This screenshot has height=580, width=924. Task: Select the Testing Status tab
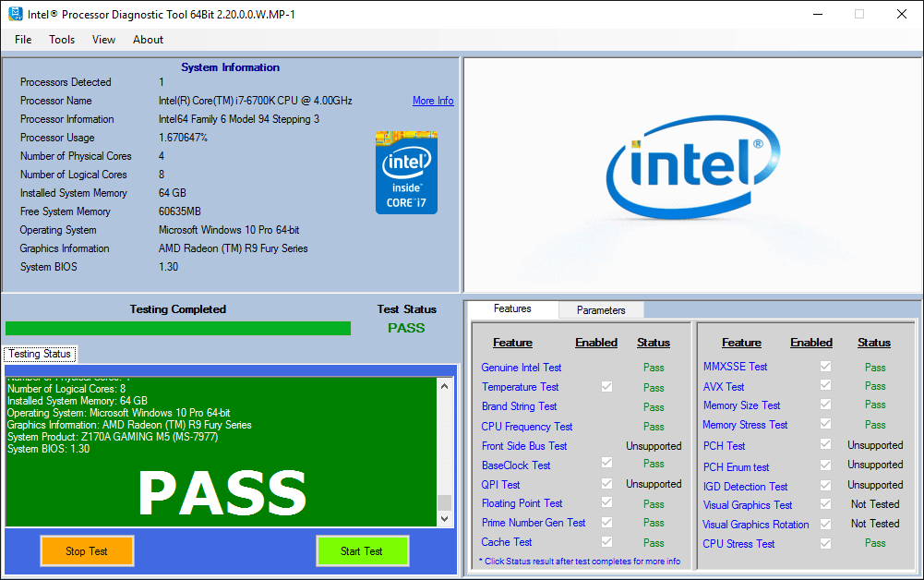[x=40, y=354]
